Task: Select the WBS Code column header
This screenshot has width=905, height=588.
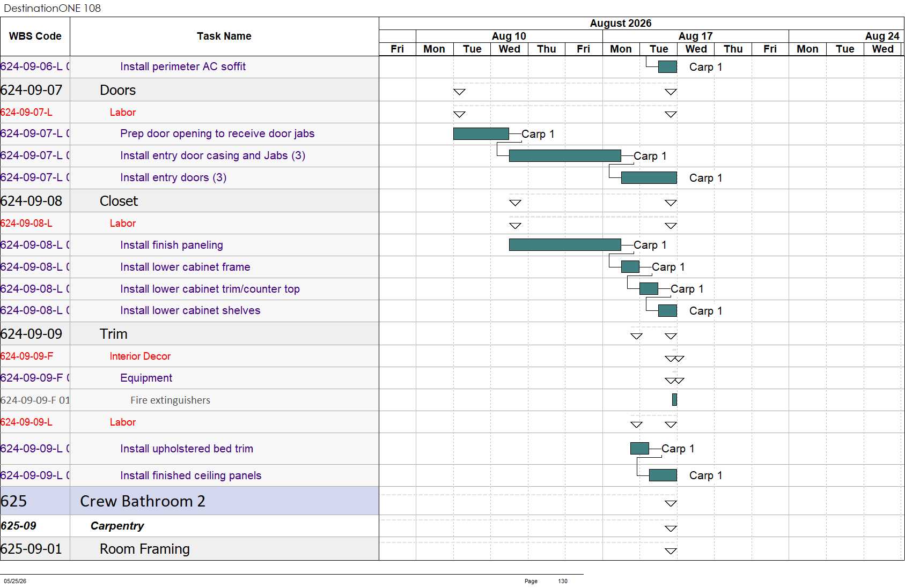Action: [x=35, y=36]
